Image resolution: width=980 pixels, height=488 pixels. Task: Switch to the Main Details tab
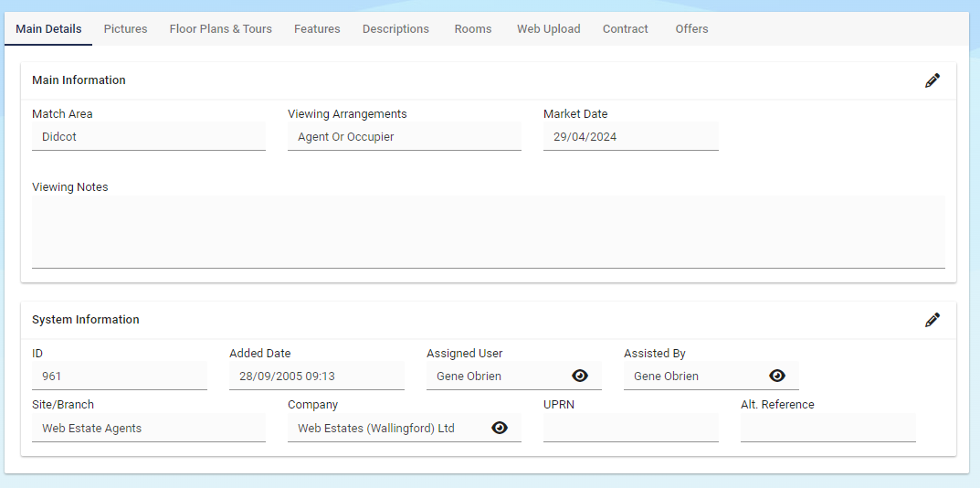pos(48,28)
